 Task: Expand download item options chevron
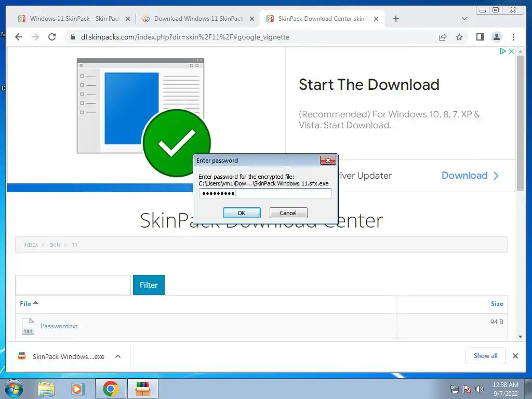coord(118,356)
